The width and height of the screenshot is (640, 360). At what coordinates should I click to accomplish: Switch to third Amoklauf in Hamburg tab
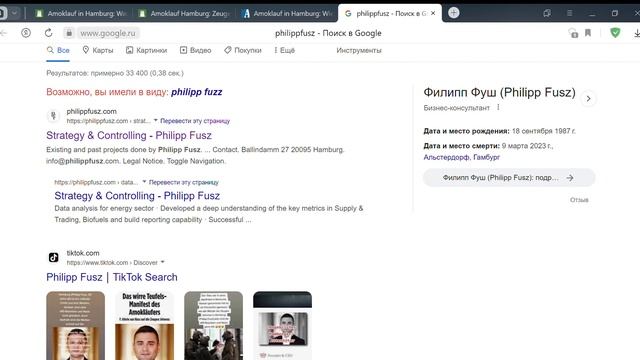pos(287,13)
